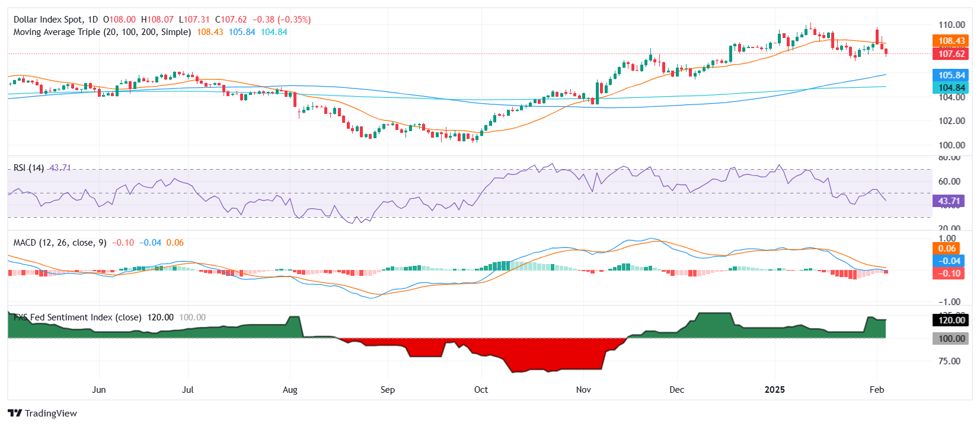
Task: Click the MACD (12, 26, close, 9) label
Action: point(60,243)
